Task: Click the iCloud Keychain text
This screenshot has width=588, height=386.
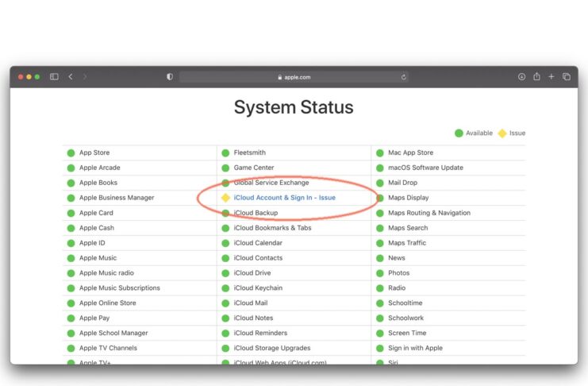Action: [258, 288]
